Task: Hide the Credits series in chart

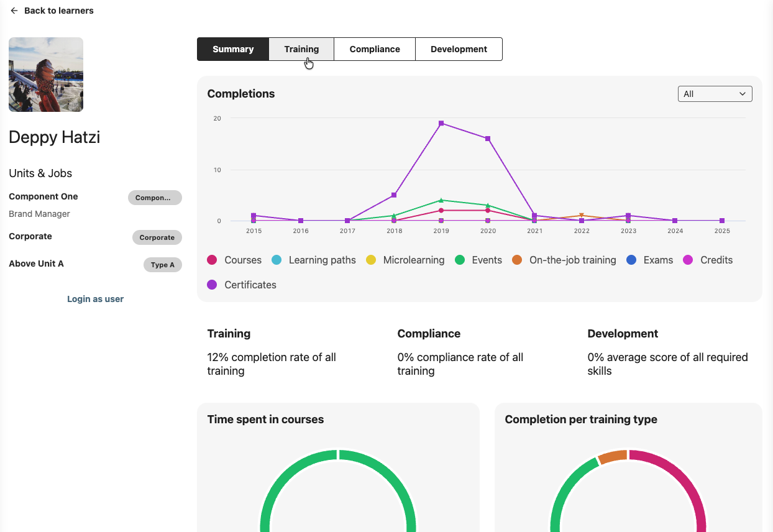Action: click(x=708, y=260)
